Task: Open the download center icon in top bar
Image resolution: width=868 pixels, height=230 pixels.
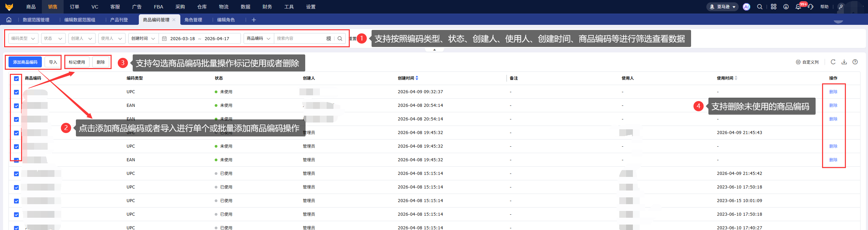Action: pyautogui.click(x=786, y=7)
